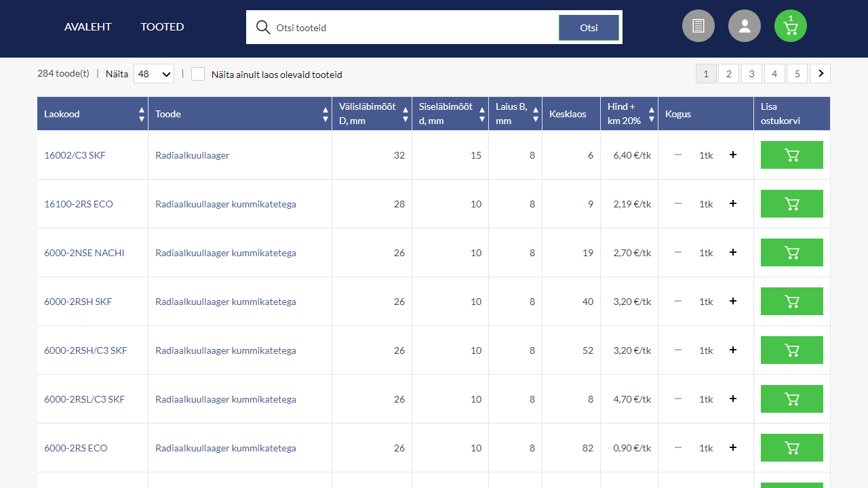868x488 pixels.
Task: Add 16002/C3 SKF to cart via green cart icon
Action: 791,155
